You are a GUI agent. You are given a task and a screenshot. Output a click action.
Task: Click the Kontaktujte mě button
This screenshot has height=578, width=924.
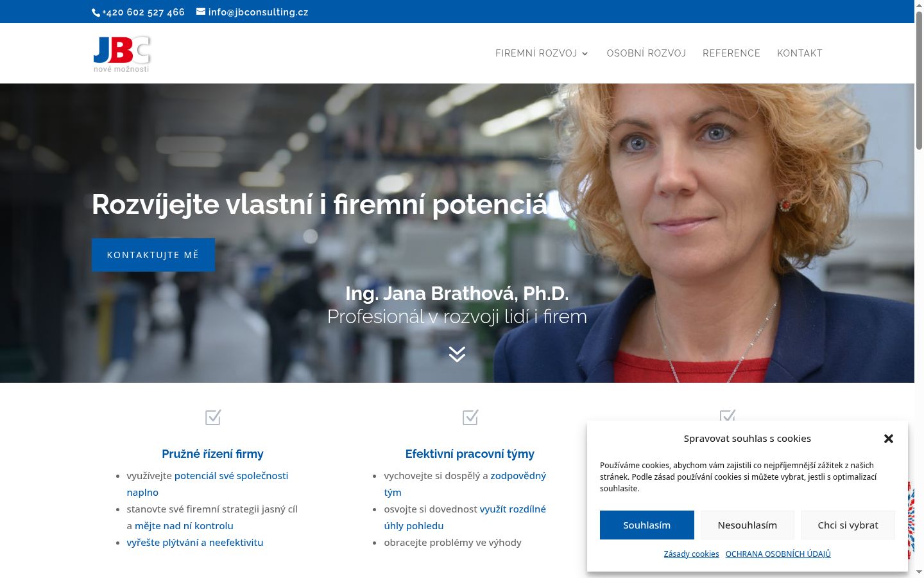tap(153, 255)
